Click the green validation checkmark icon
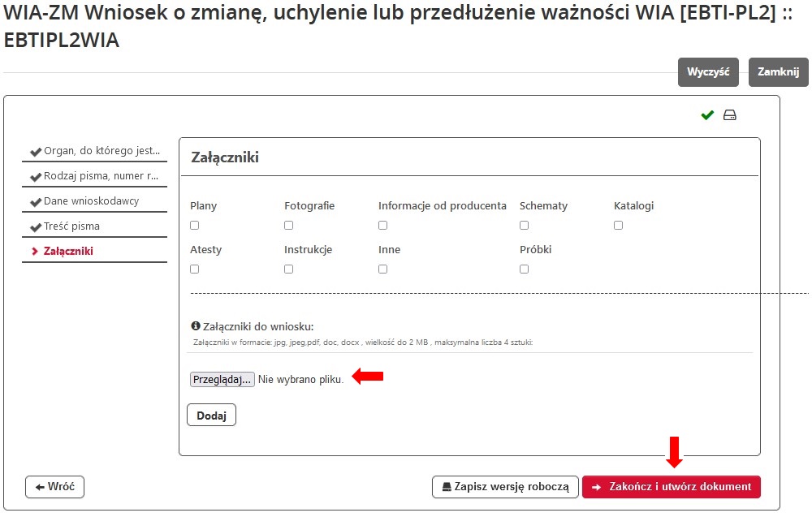The width and height of the screenshot is (812, 517). pos(706,114)
